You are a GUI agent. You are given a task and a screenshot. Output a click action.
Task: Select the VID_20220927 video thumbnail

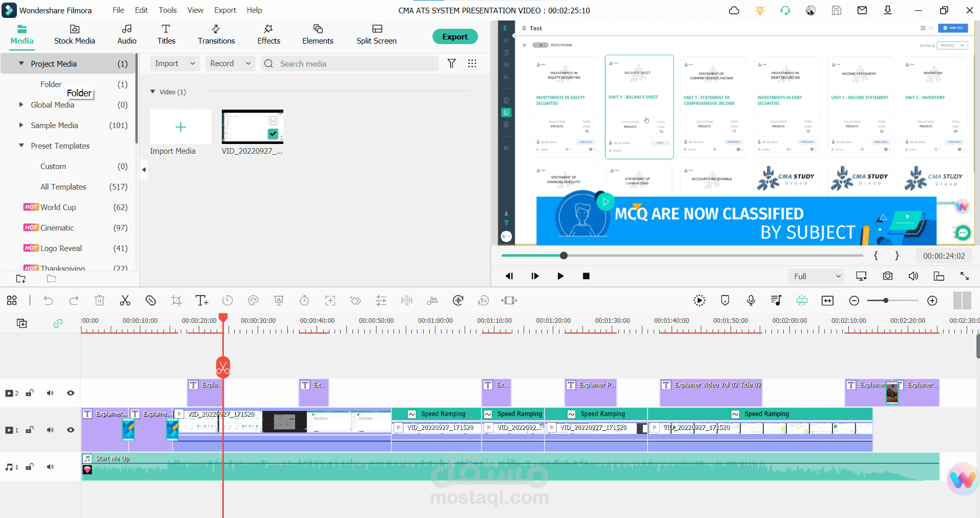pos(253,127)
